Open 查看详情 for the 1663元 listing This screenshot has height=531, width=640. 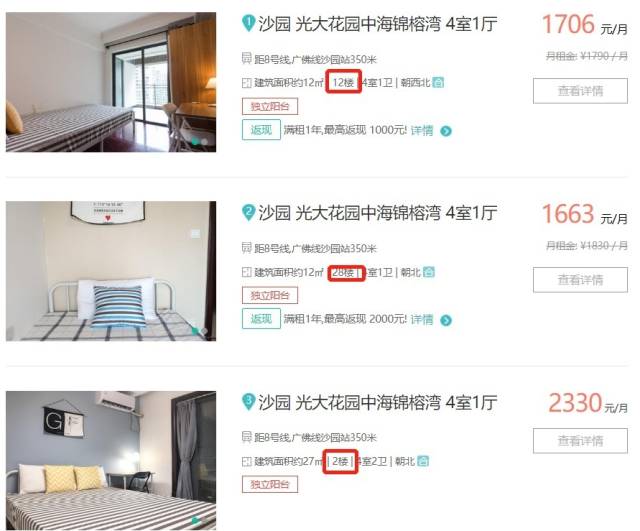point(580,280)
